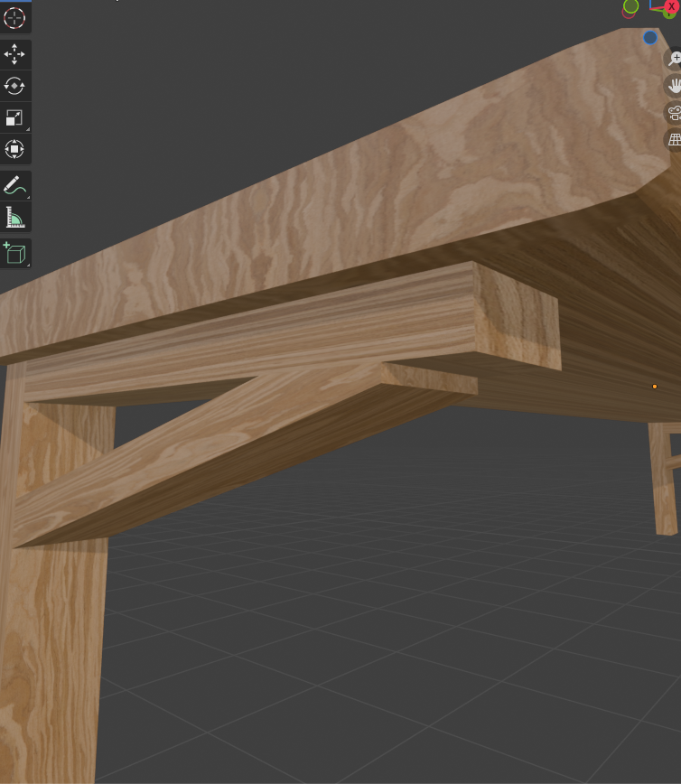This screenshot has height=784, width=681.
Task: Click the blue Z axis gizmo circle
Action: (650, 38)
